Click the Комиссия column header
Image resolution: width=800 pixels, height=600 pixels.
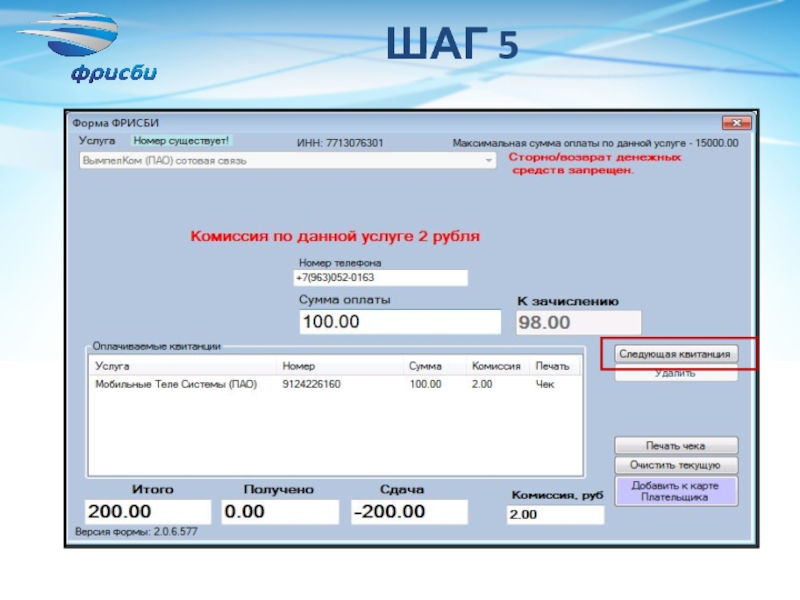coord(497,366)
